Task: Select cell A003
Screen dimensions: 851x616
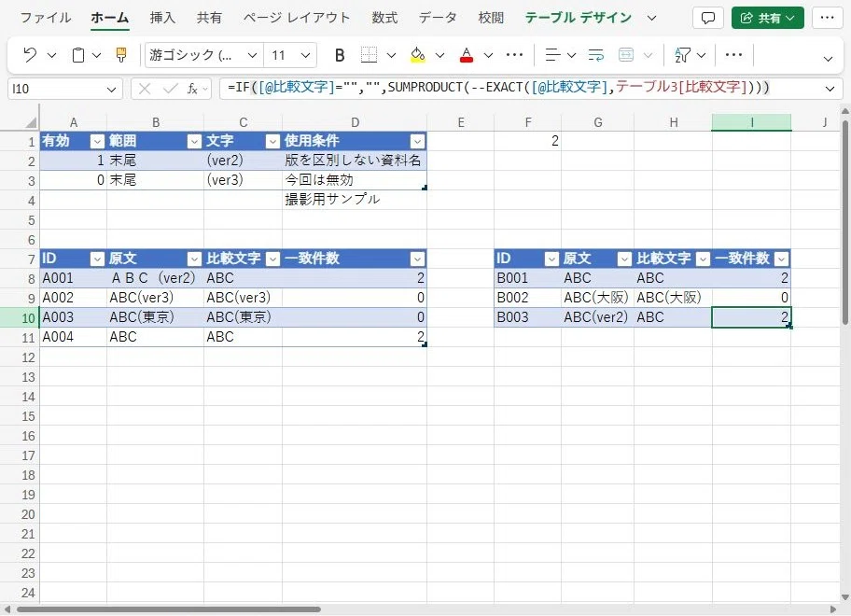Action: pyautogui.click(x=73, y=317)
